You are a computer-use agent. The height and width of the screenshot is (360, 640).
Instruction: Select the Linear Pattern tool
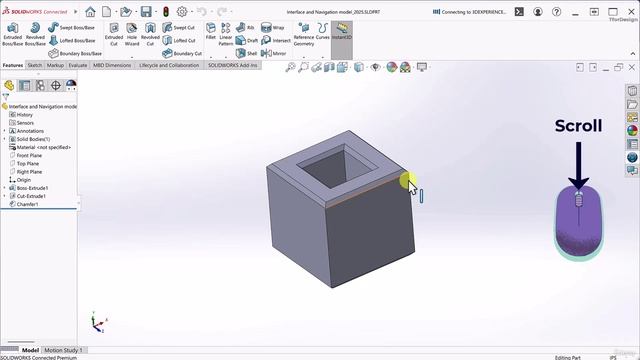click(226, 34)
